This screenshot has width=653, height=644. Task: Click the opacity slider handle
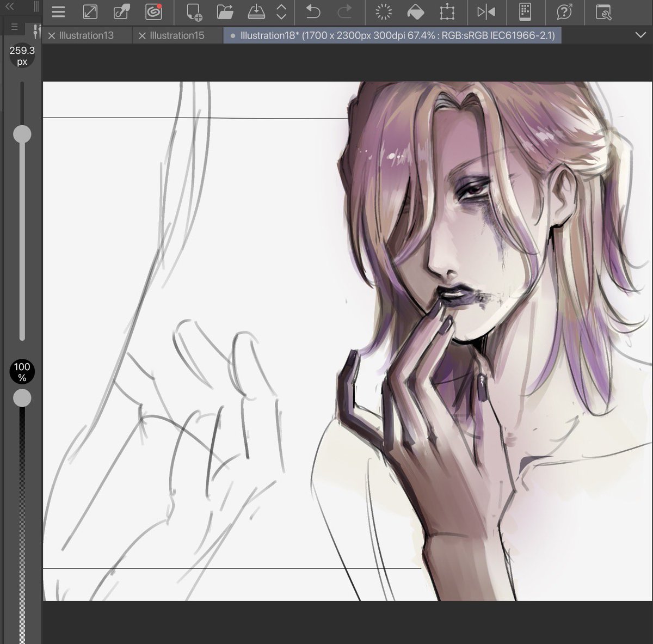(x=22, y=398)
